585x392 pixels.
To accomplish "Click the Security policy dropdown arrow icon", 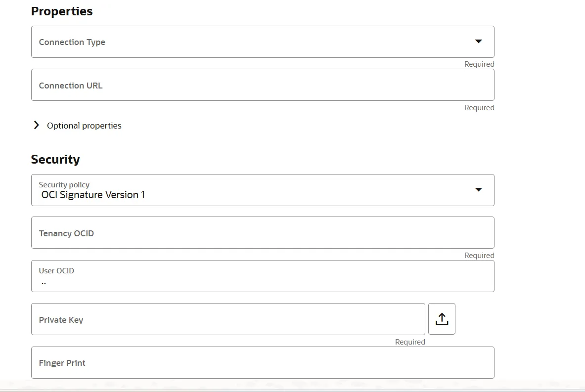I will point(478,189).
